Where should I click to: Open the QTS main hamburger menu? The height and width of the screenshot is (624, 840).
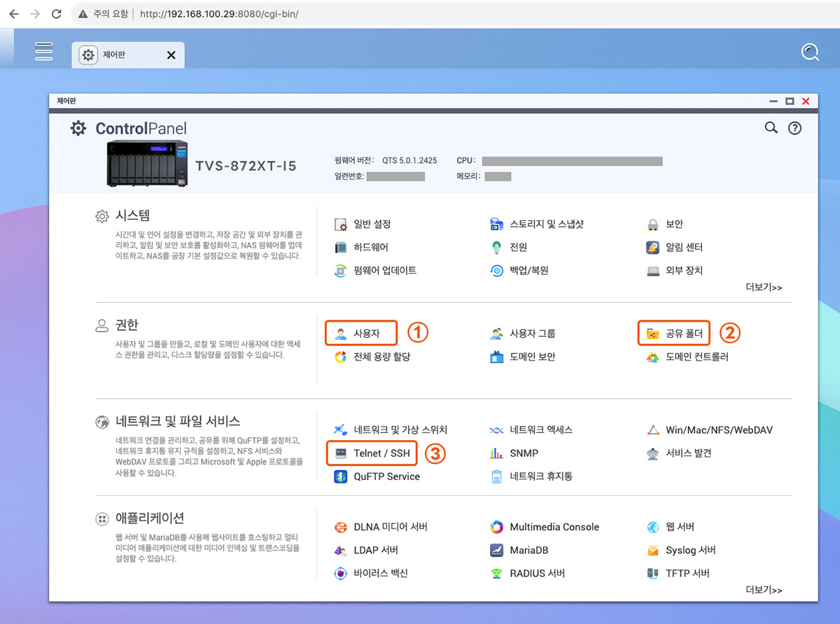[44, 51]
